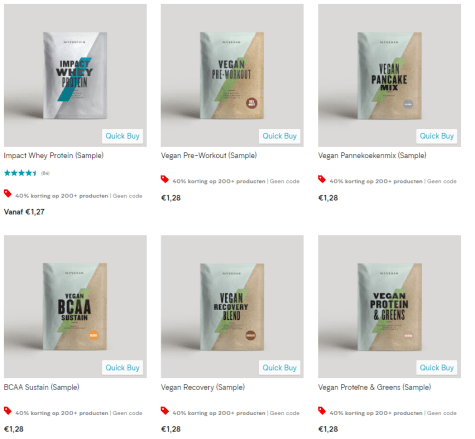Click Quick Buy on BCAA Sustain sample
Screen dimensions: 475x439
point(122,368)
